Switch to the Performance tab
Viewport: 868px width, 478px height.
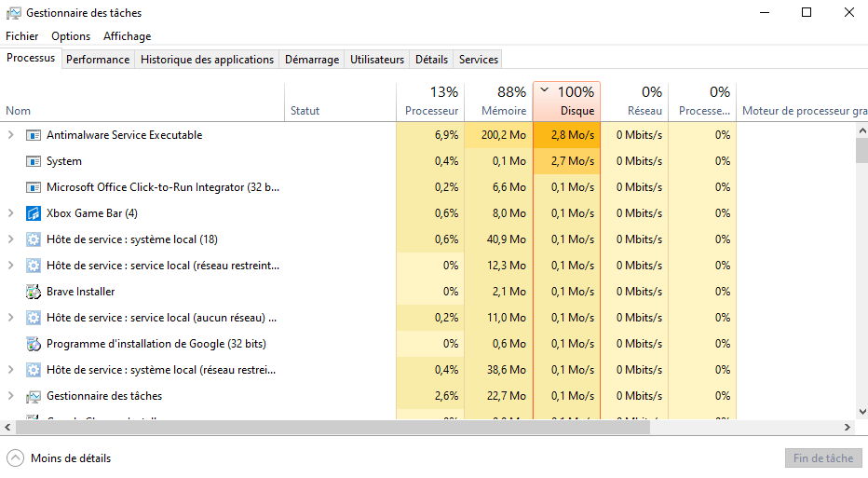[x=98, y=59]
